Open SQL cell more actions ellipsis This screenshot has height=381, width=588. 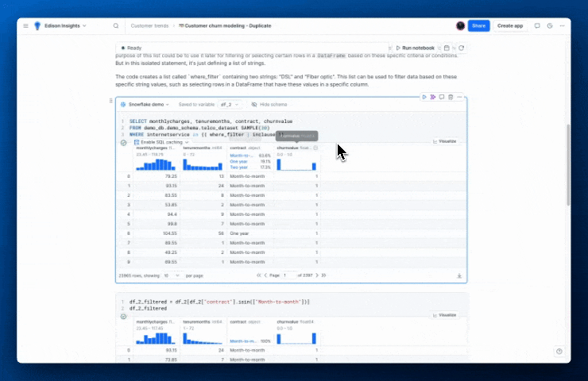coord(459,97)
